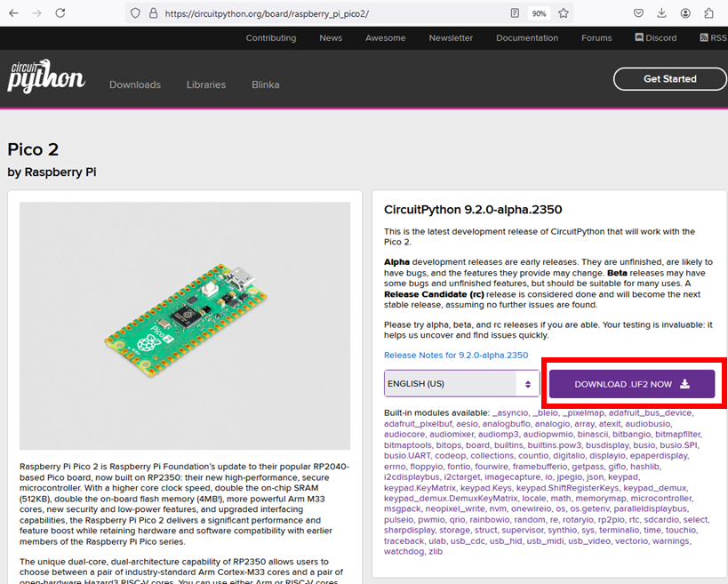Open the usb_video module link

coord(589,541)
